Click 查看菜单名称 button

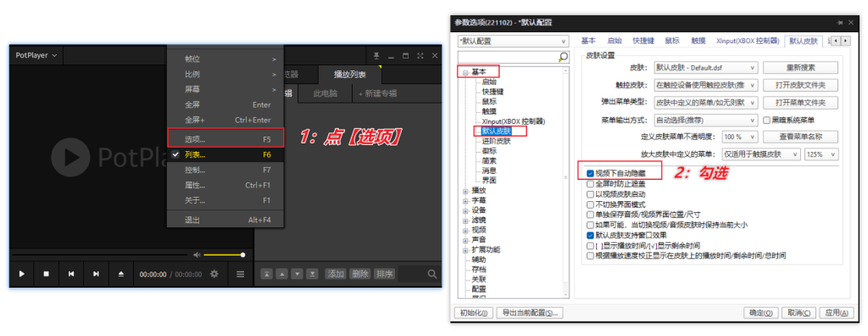[x=800, y=137]
